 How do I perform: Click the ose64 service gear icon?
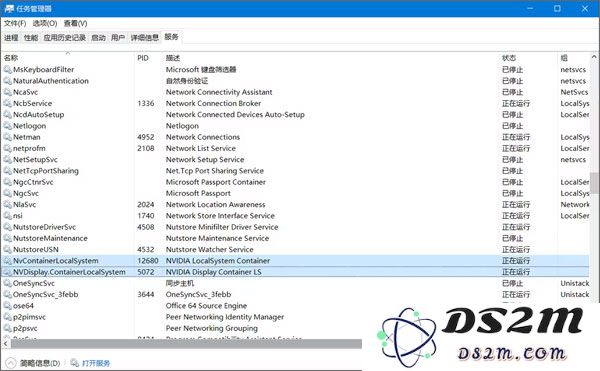click(7, 306)
